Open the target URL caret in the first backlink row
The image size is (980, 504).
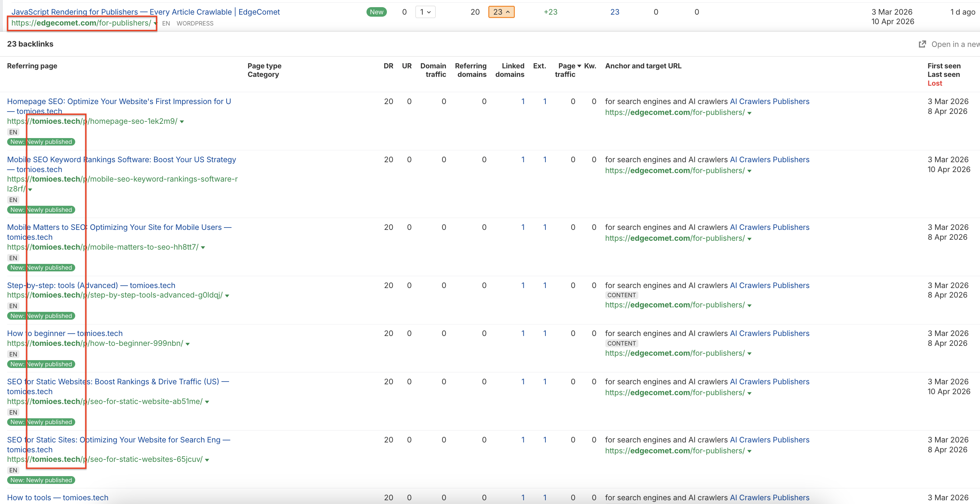(749, 113)
